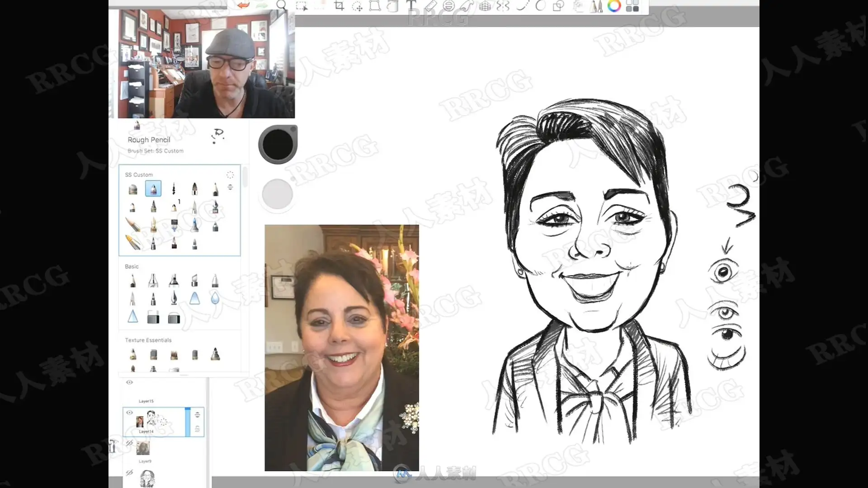Activate the Ruler guide tool

pyautogui.click(x=430, y=6)
